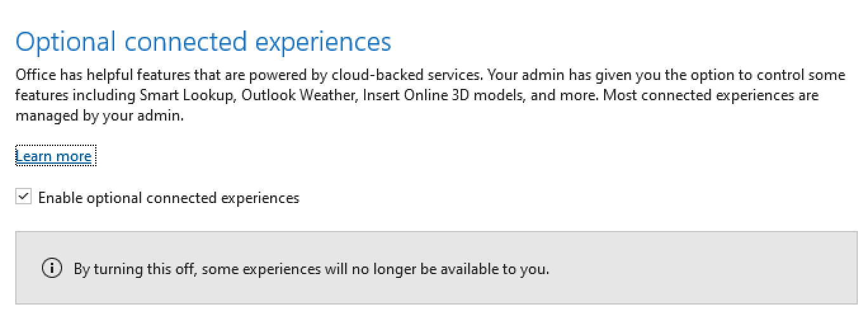Image resolution: width=868 pixels, height=316 pixels.
Task: Click the 'Enable optional connected experiences' label text
Action: click(x=169, y=198)
